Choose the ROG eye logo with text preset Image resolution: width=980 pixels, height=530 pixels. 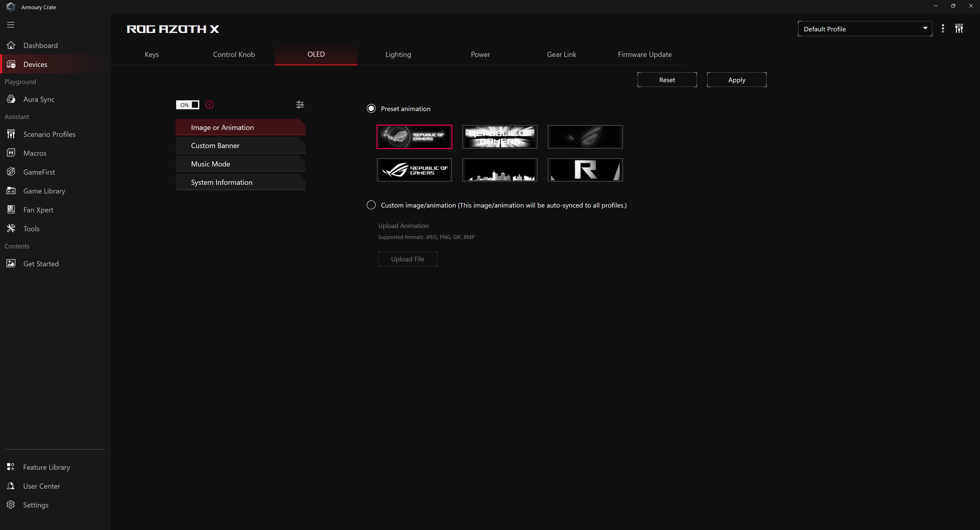[414, 170]
